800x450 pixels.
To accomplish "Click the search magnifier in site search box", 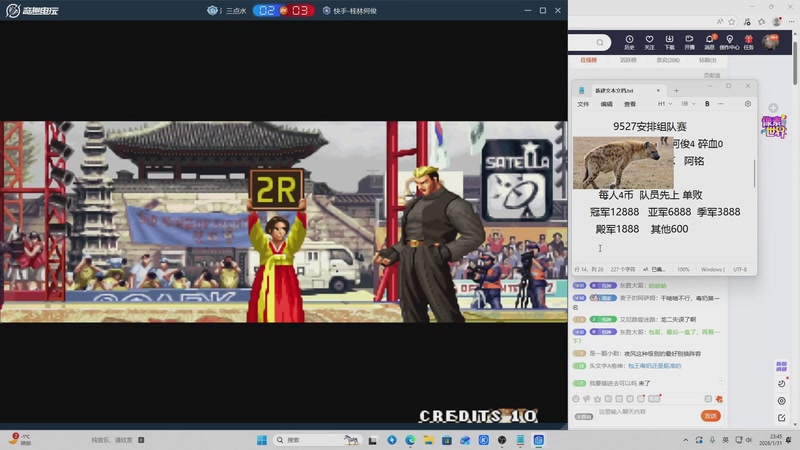I will click(600, 42).
